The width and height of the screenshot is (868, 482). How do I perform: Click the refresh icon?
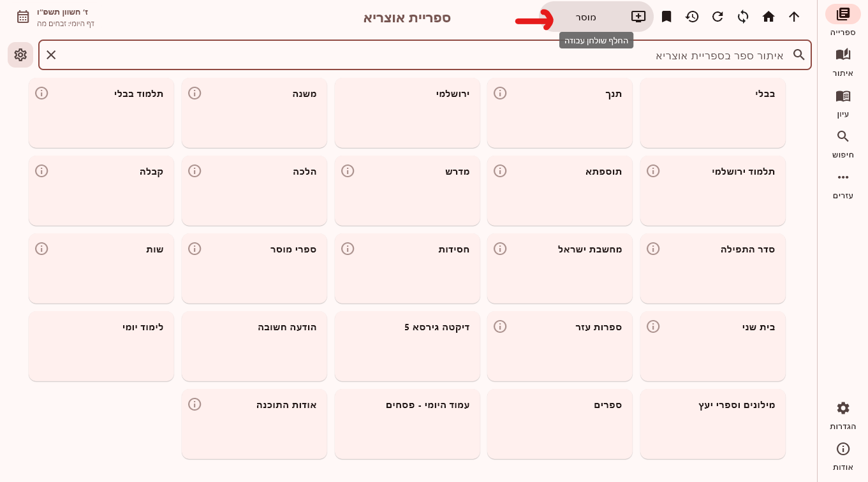[x=717, y=17]
